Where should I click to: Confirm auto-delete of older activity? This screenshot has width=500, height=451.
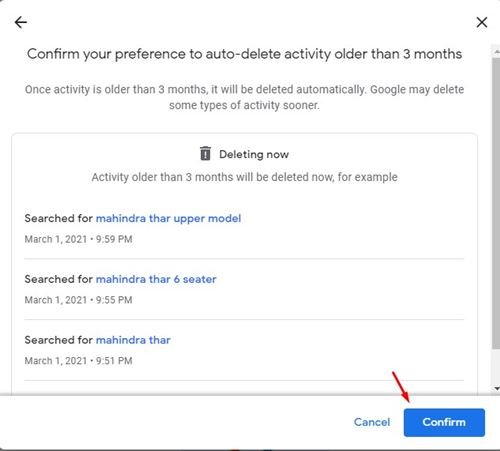point(444,422)
